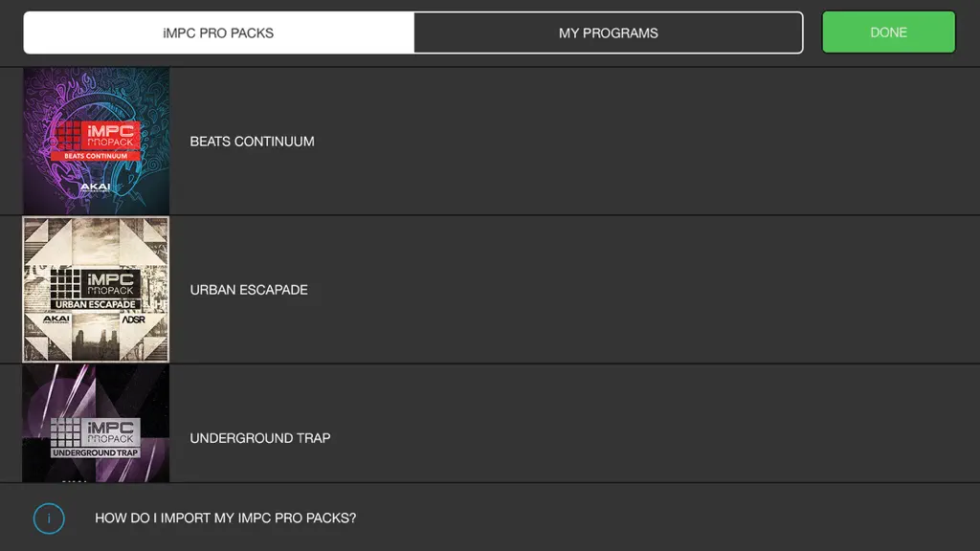
Task: Choose the UNDERGROUND TRAP pack title
Action: click(260, 438)
